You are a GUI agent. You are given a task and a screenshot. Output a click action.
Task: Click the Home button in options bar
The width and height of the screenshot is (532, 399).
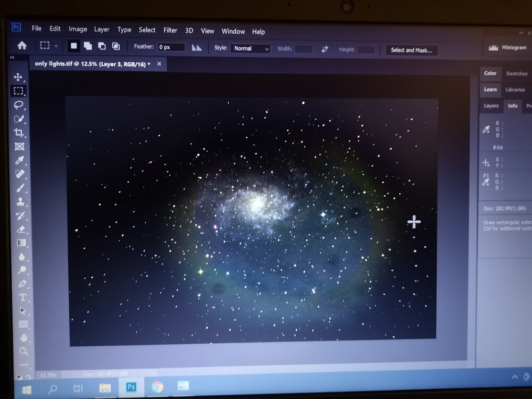pyautogui.click(x=22, y=46)
